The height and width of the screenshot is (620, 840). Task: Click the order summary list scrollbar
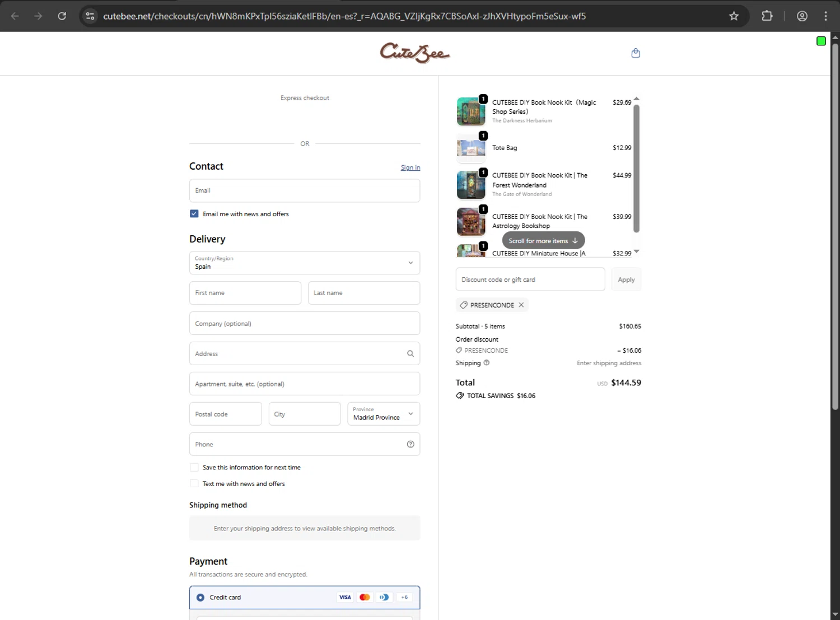(x=636, y=168)
